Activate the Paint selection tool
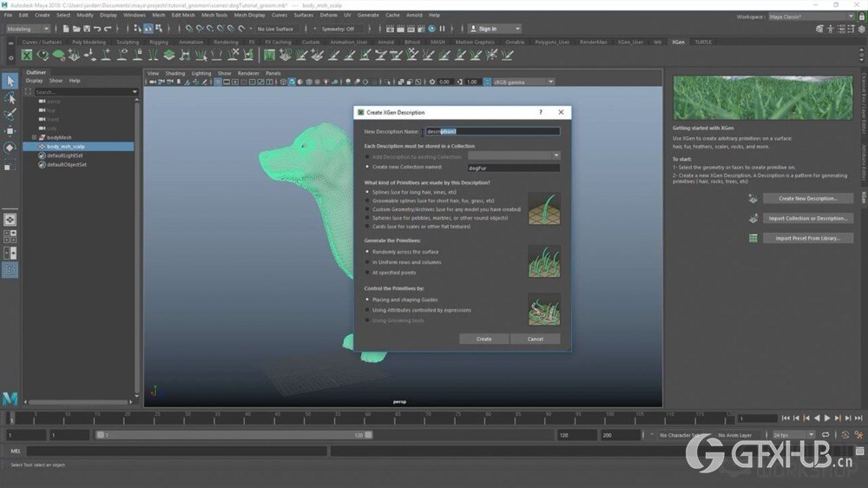Image resolution: width=868 pixels, height=488 pixels. point(10,114)
